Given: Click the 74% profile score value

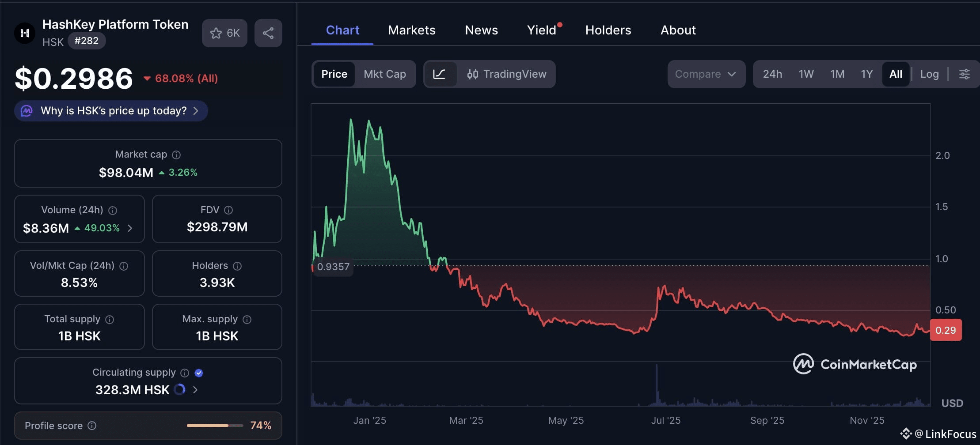Looking at the screenshot, I should click(x=261, y=426).
